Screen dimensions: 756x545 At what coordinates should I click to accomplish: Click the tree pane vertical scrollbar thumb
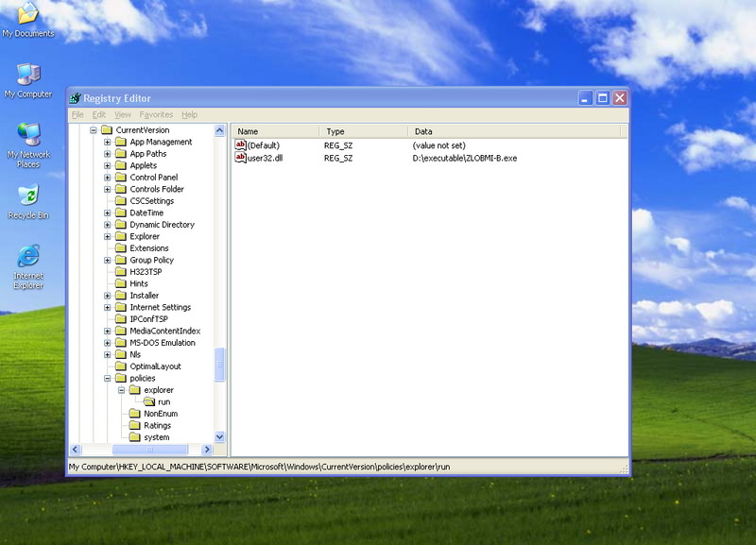pos(220,365)
